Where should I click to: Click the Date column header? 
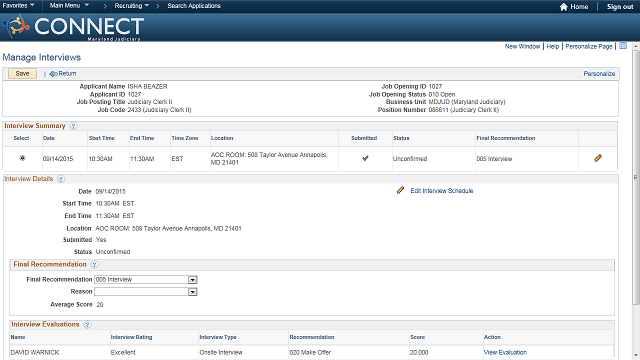point(49,138)
